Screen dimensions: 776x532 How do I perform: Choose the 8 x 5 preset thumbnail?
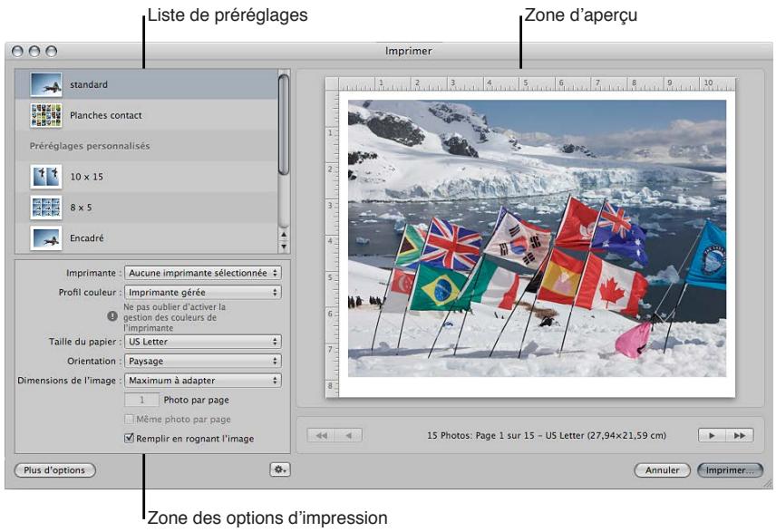(46, 208)
